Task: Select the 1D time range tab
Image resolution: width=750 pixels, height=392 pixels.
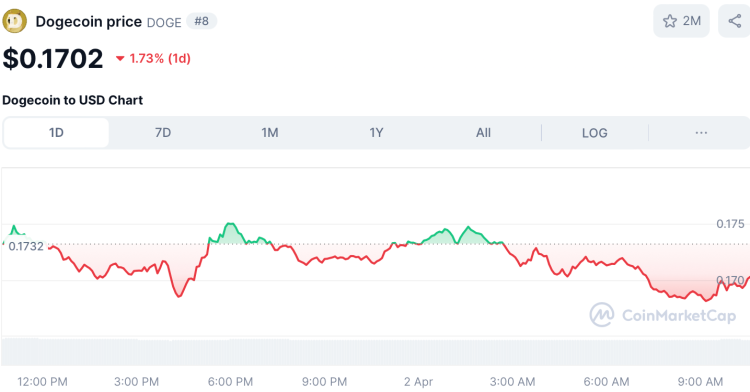Action: [x=56, y=132]
